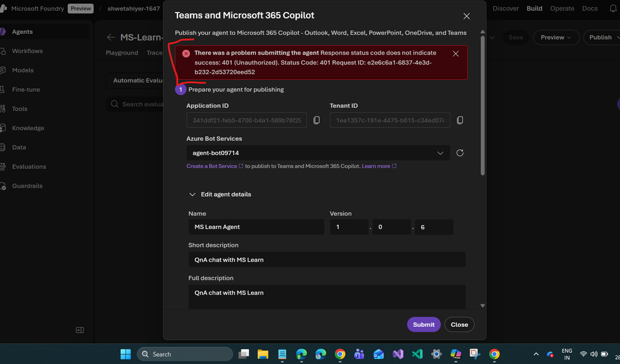The width and height of the screenshot is (620, 364).
Task: Go back using the arrow beside MS-Learn
Action: click(110, 37)
